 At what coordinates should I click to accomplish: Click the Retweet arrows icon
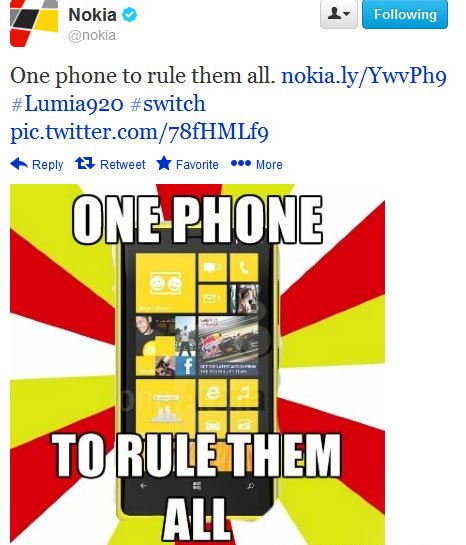click(85, 163)
